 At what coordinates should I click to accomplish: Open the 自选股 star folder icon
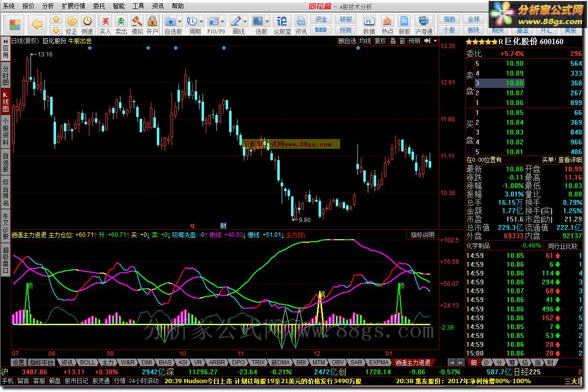(171, 21)
